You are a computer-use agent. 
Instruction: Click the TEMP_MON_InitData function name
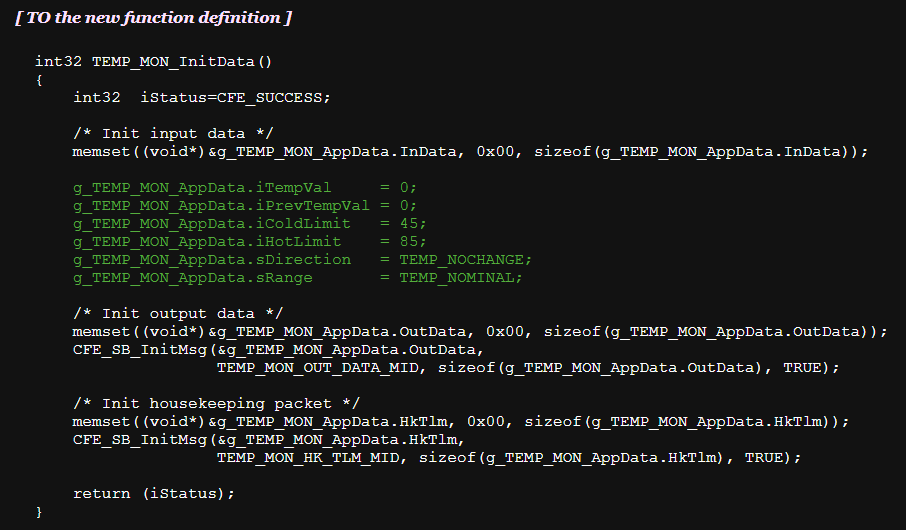181,60
